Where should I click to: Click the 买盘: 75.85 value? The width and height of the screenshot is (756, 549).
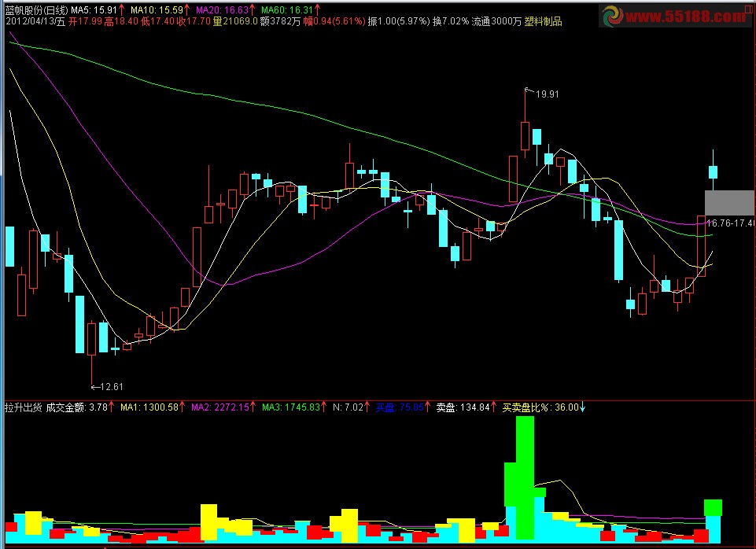[x=400, y=407]
